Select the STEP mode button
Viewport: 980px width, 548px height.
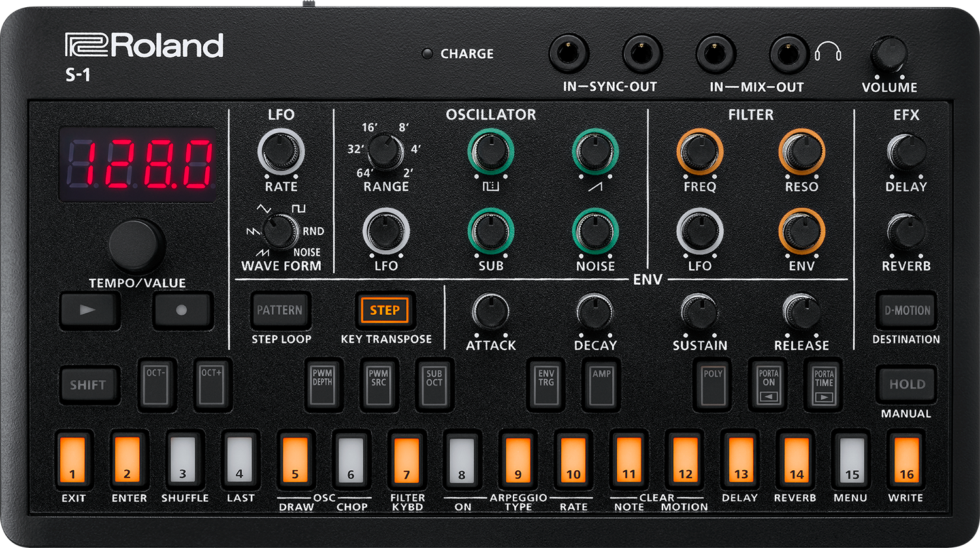(x=385, y=310)
